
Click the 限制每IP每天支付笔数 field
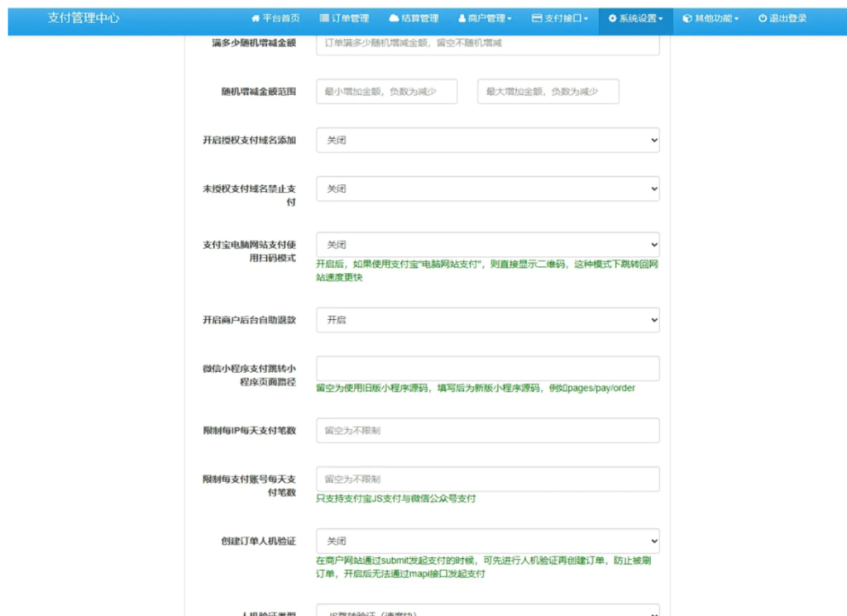487,431
